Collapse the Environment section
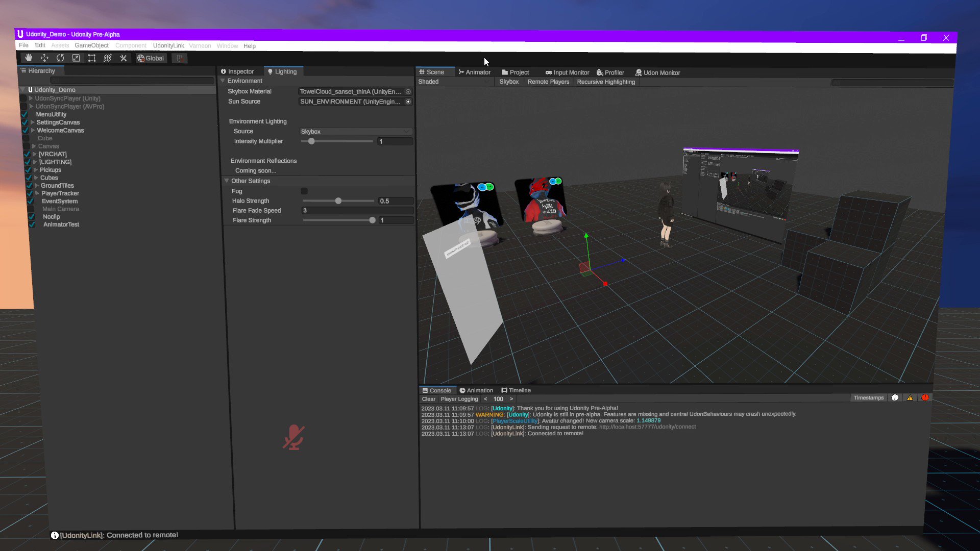This screenshot has height=551, width=980. click(223, 81)
